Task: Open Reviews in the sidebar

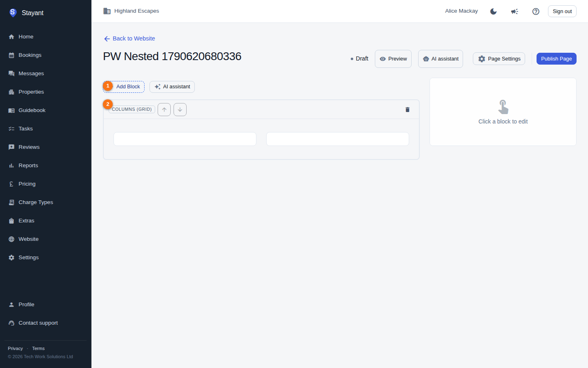Action: pos(46,147)
